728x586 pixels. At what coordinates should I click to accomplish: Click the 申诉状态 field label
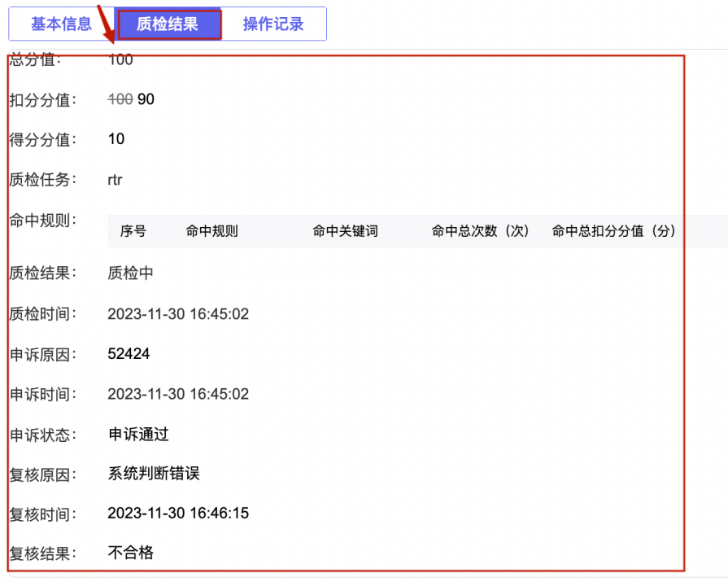43,435
